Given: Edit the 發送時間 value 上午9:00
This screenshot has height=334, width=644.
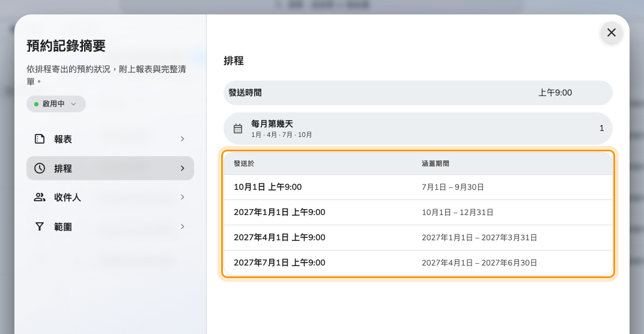Looking at the screenshot, I should pyautogui.click(x=555, y=93).
